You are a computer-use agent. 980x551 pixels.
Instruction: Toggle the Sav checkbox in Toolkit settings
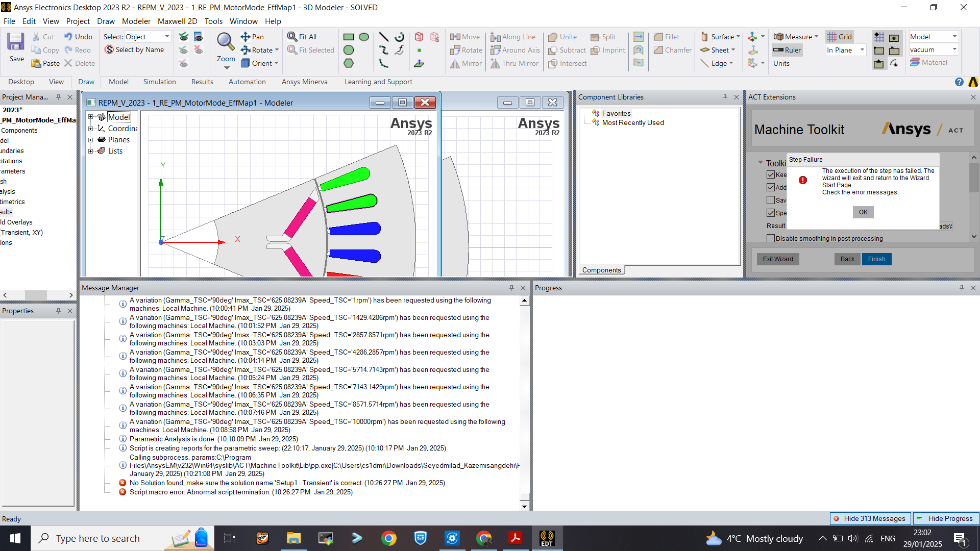(771, 200)
